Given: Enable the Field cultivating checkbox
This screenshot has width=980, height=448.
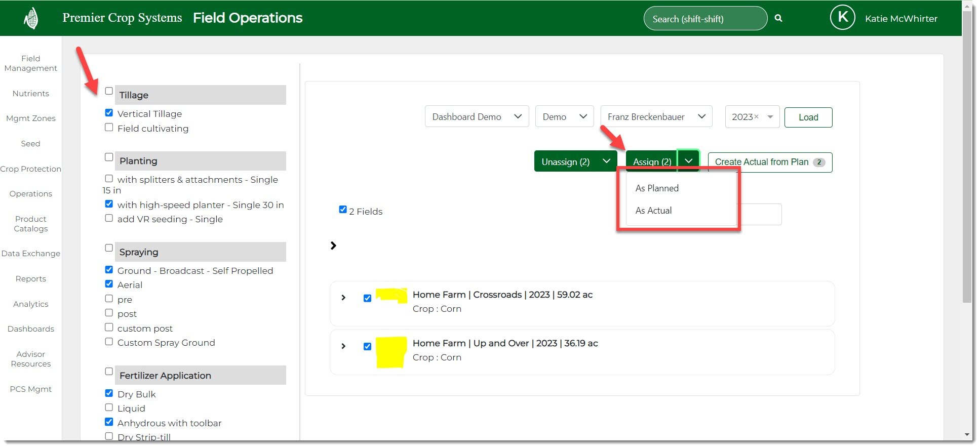Looking at the screenshot, I should [x=109, y=128].
